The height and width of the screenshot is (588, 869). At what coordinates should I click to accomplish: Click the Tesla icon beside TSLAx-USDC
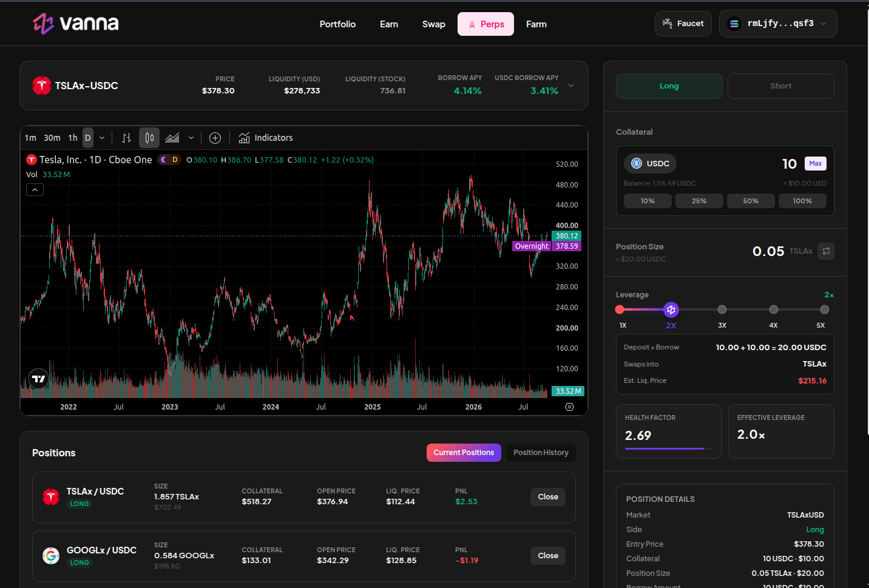(41, 86)
